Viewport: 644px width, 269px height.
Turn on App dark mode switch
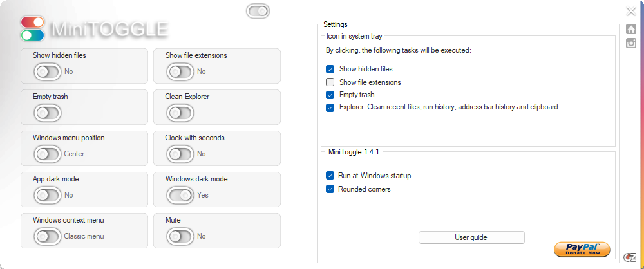pyautogui.click(x=47, y=195)
